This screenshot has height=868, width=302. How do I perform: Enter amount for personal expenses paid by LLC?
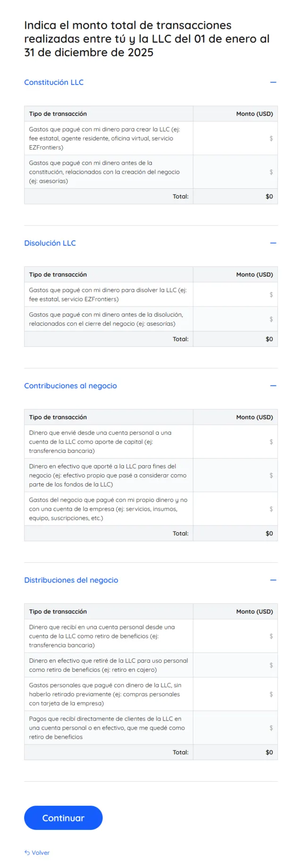[x=235, y=694]
